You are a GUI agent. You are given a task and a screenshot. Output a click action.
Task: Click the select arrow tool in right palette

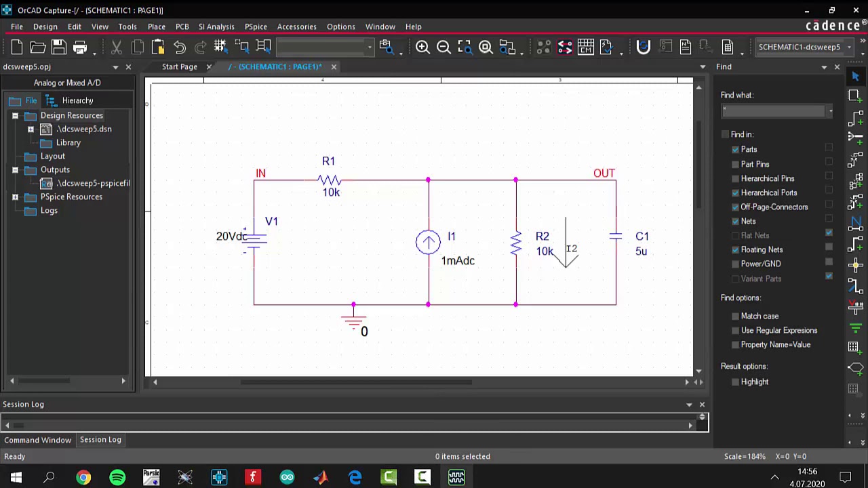click(x=855, y=77)
